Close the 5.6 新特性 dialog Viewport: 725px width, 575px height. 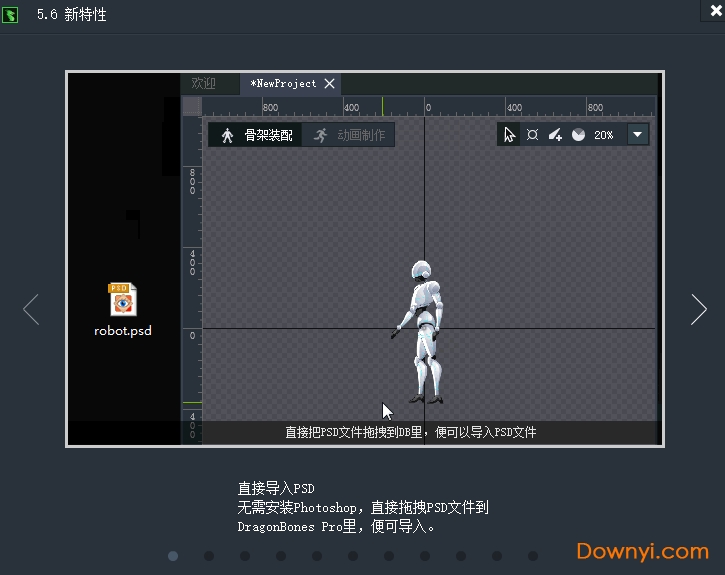tap(716, 10)
